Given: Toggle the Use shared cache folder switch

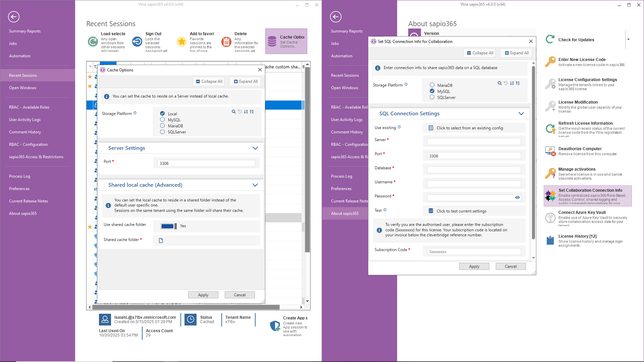Looking at the screenshot, I should pyautogui.click(x=168, y=226).
